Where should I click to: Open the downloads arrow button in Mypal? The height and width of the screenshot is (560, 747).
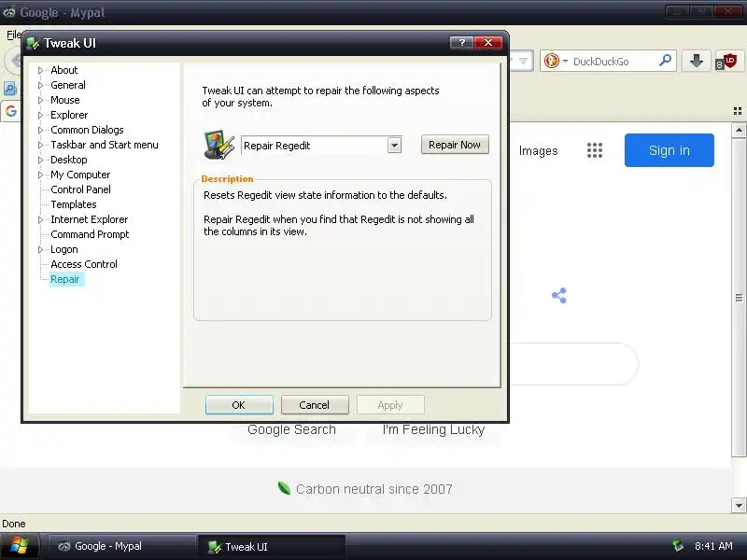[696, 61]
